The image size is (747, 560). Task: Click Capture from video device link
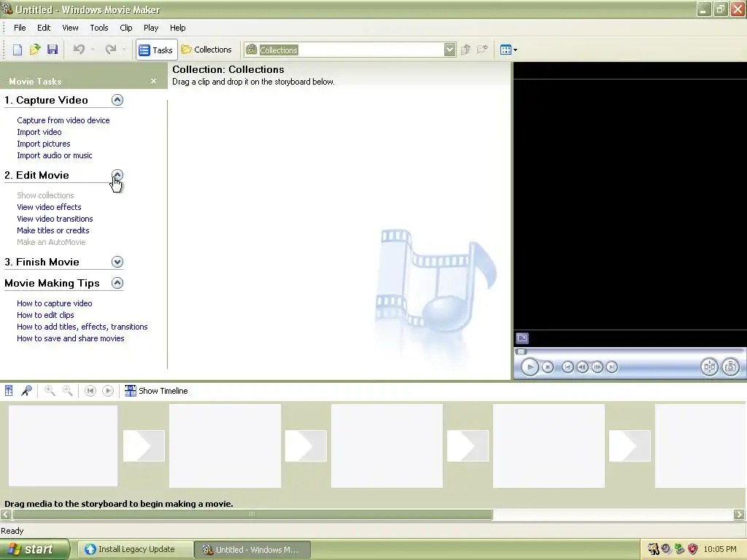(63, 120)
